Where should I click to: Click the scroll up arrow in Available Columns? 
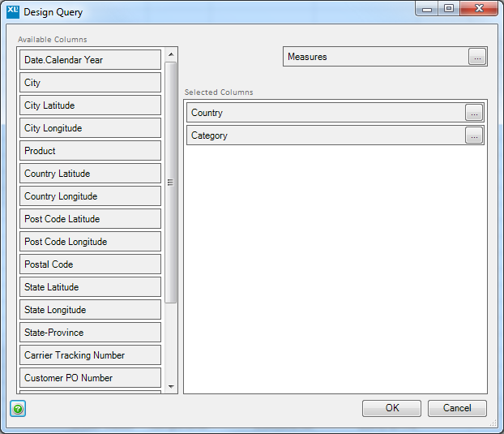pos(171,54)
